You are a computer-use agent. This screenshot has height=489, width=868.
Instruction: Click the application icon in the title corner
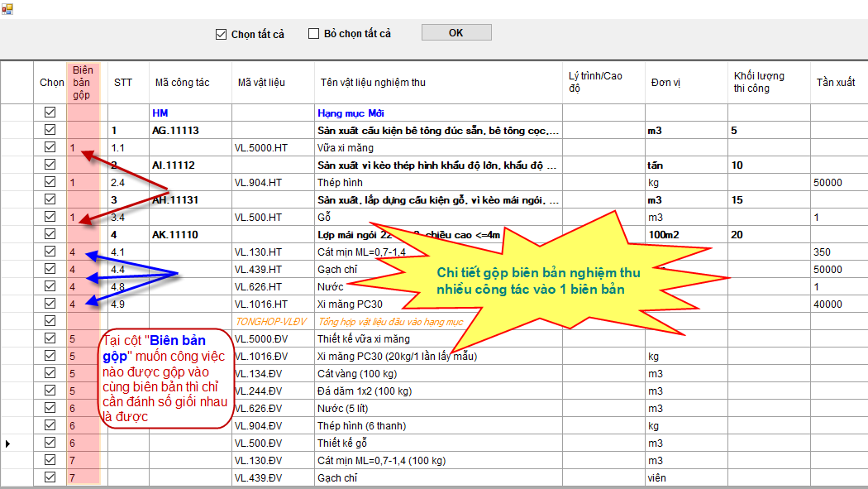click(7, 9)
